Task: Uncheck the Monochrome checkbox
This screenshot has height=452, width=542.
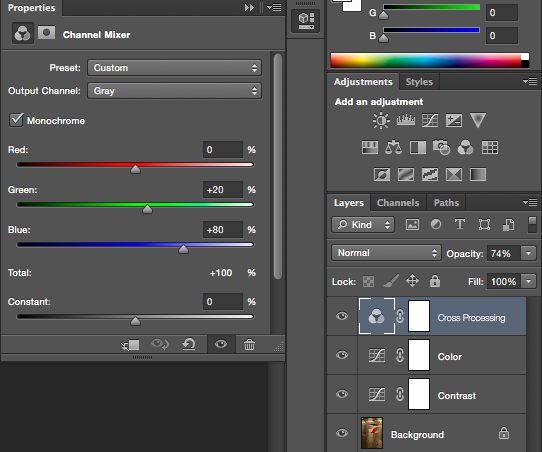Action: pyautogui.click(x=16, y=120)
